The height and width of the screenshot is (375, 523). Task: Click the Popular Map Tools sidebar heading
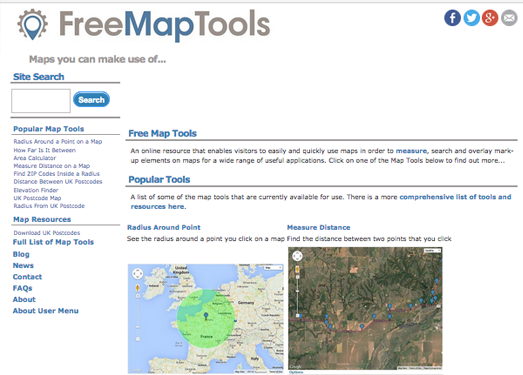pyautogui.click(x=49, y=129)
